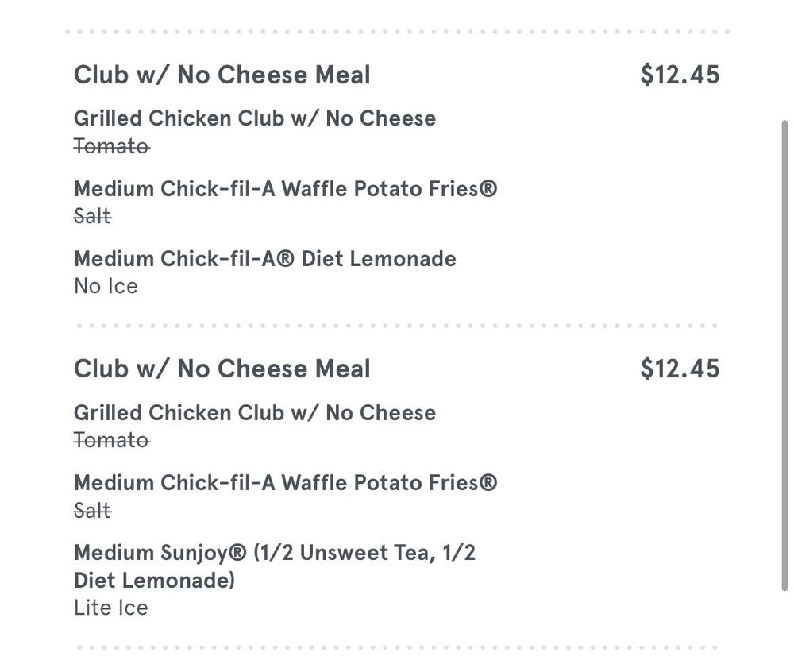
Task: Click the dotted divider below Lite Ice
Action: 397,647
